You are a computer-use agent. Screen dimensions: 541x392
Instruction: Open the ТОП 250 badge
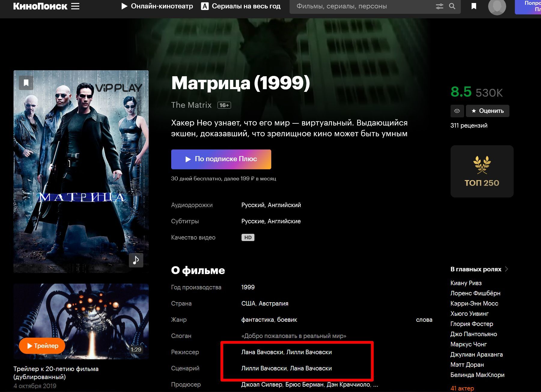click(482, 171)
